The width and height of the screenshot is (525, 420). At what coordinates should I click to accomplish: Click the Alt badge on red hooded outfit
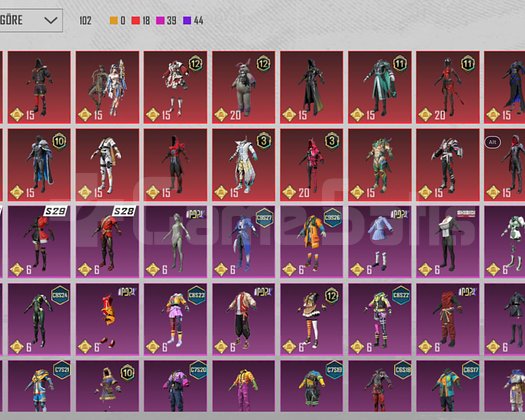(x=493, y=142)
